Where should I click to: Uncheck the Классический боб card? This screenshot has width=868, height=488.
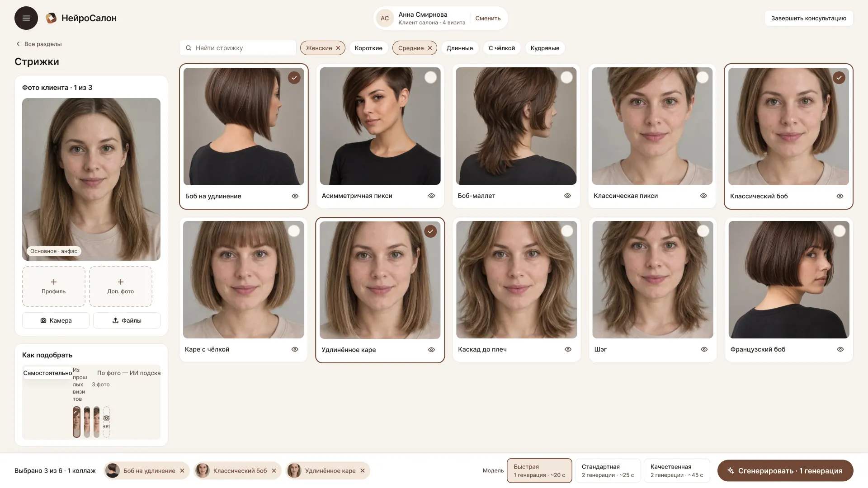[839, 78]
